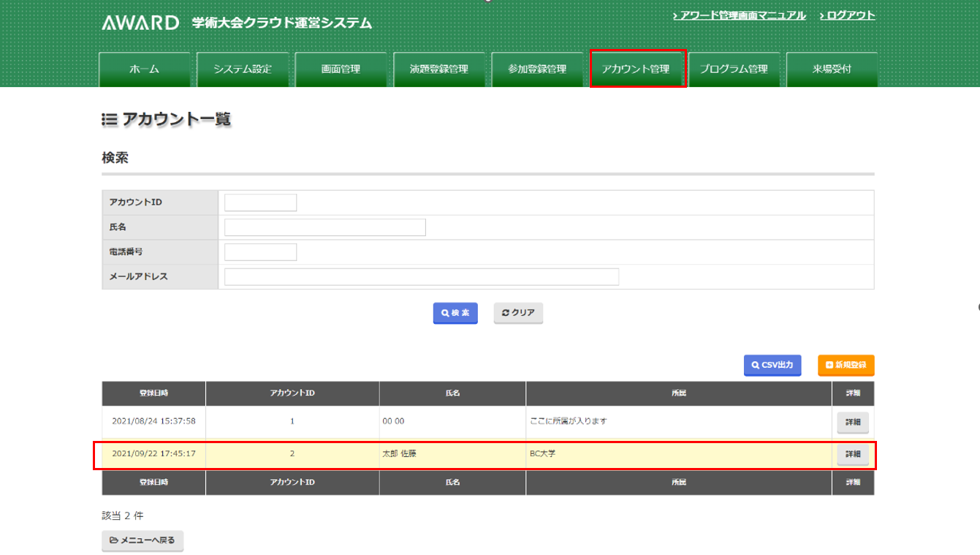Open アカウント管理 tab
The height and width of the screenshot is (555, 980).
[x=636, y=69]
